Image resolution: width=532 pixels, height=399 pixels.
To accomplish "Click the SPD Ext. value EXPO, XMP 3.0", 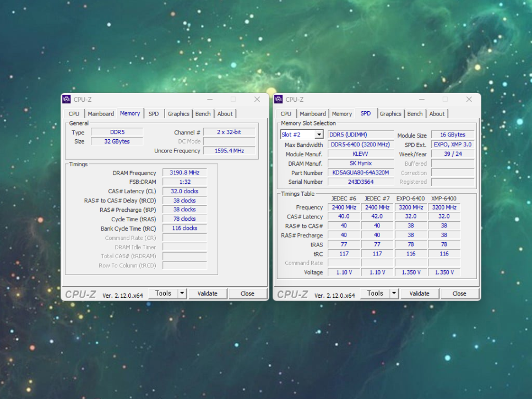I will coord(453,144).
